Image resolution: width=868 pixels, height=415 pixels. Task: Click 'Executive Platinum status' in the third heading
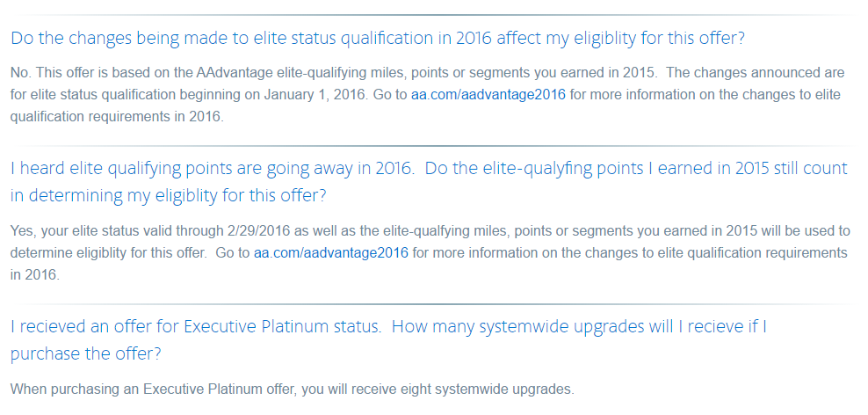click(x=282, y=327)
